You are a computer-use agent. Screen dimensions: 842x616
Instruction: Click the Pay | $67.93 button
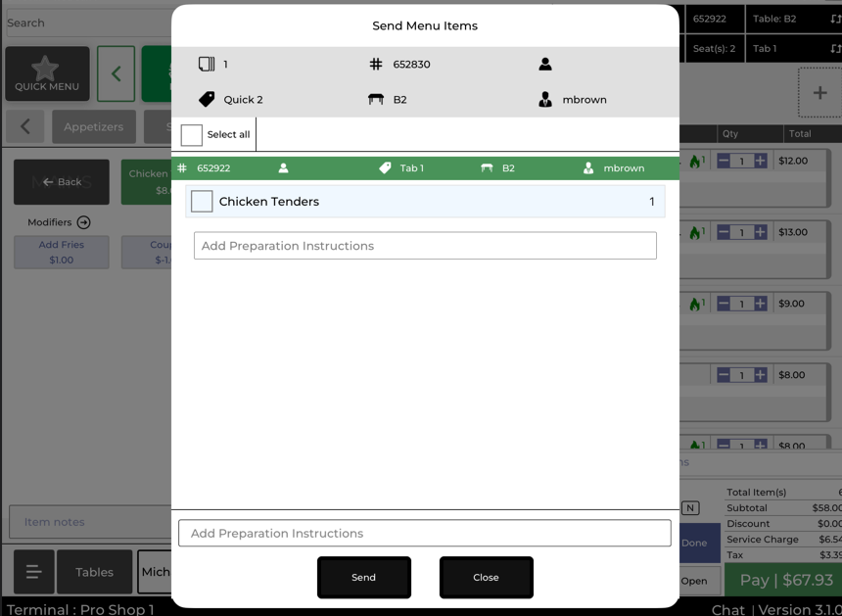tap(783, 580)
